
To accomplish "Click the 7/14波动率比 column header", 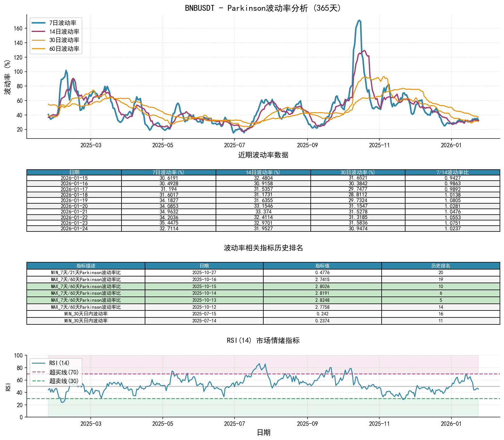I will click(452, 173).
